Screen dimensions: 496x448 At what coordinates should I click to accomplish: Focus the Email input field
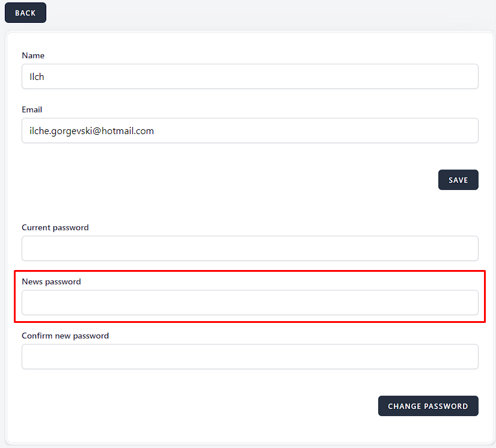pyautogui.click(x=250, y=130)
